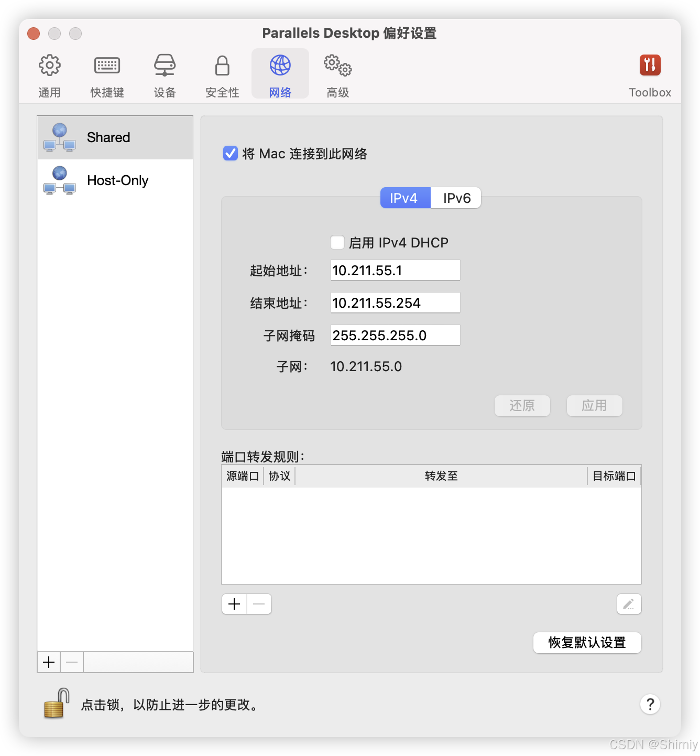Click the 协议 column header
Viewport: 700px width, 756px height.
(279, 476)
